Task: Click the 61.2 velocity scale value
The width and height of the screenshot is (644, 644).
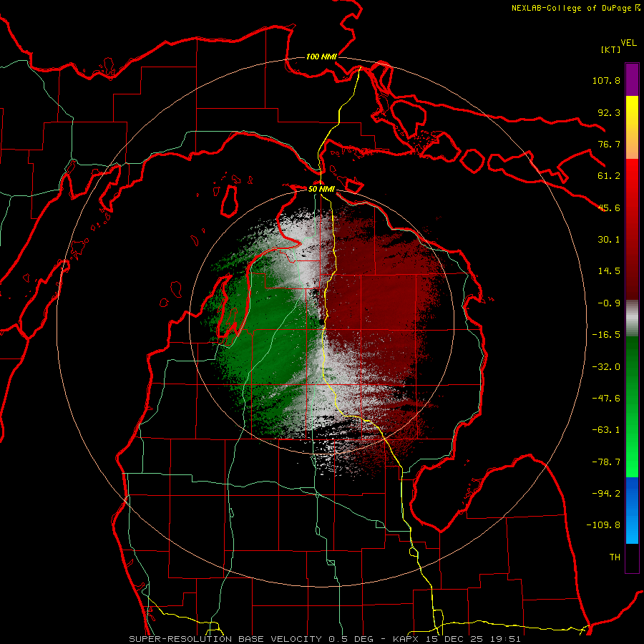Action: coord(609,176)
